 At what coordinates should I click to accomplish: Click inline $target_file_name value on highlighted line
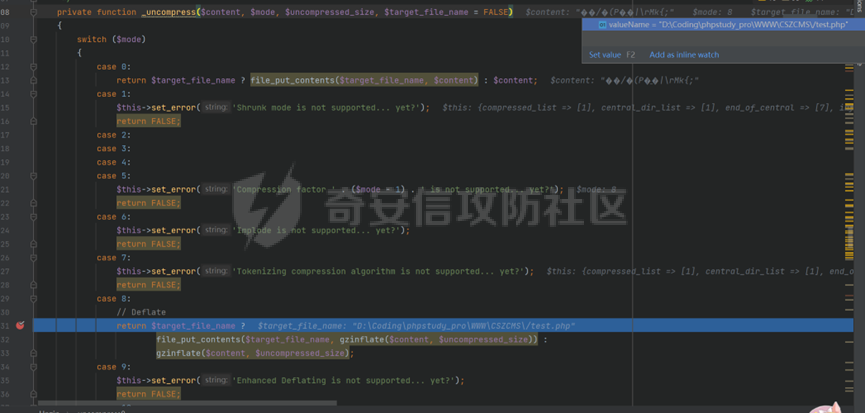click(415, 326)
